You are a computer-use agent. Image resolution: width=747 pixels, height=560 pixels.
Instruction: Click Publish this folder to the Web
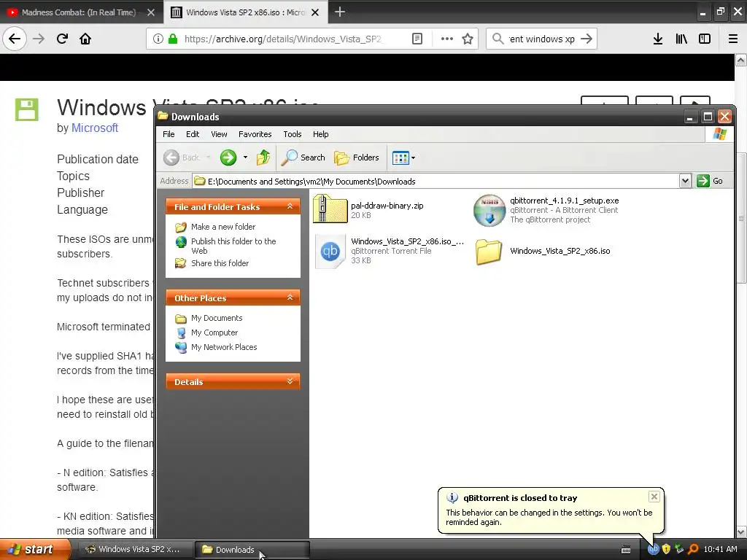tap(233, 246)
